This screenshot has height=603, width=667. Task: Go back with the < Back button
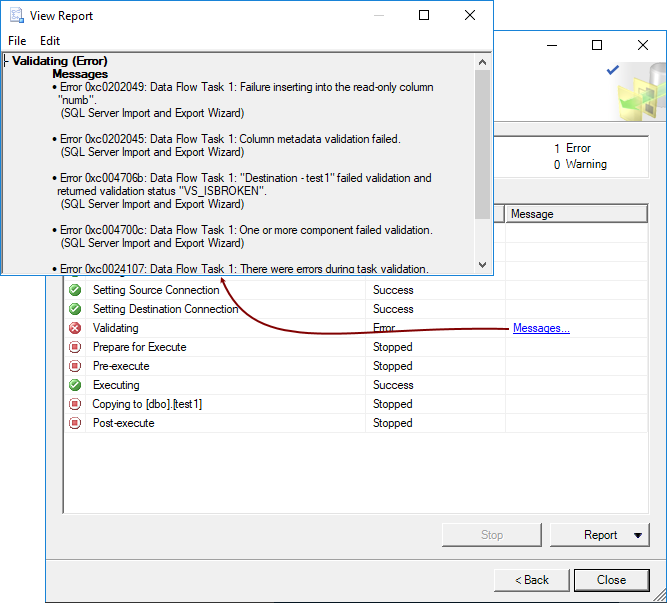pyautogui.click(x=532, y=580)
